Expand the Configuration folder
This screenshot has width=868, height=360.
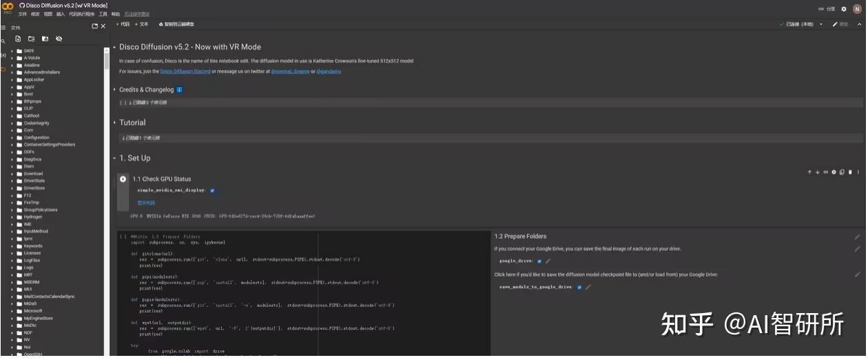click(x=12, y=137)
